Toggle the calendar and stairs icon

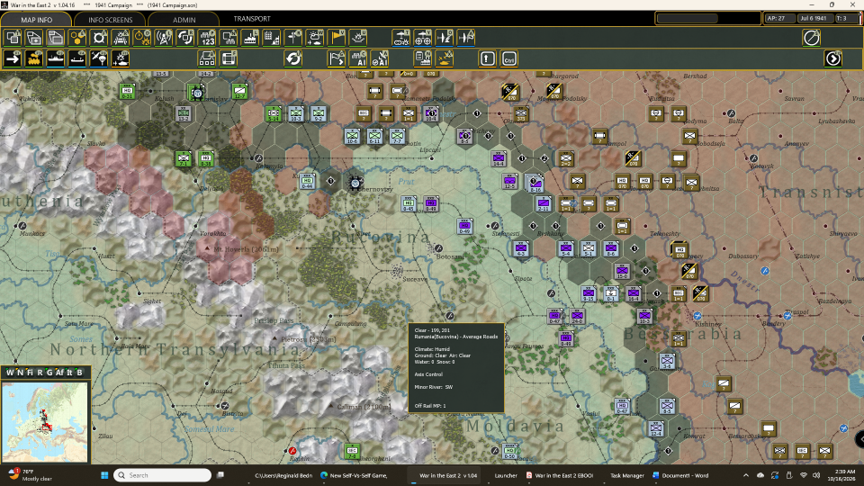click(272, 38)
